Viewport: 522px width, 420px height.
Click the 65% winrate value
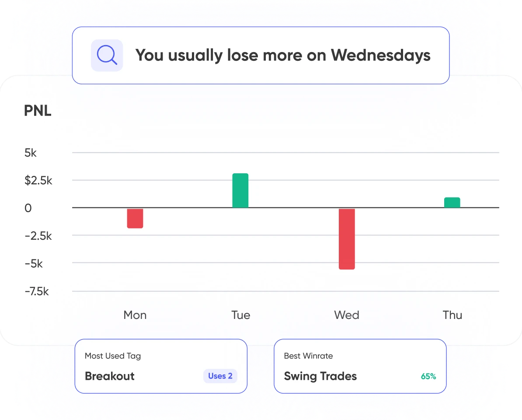pos(428,376)
